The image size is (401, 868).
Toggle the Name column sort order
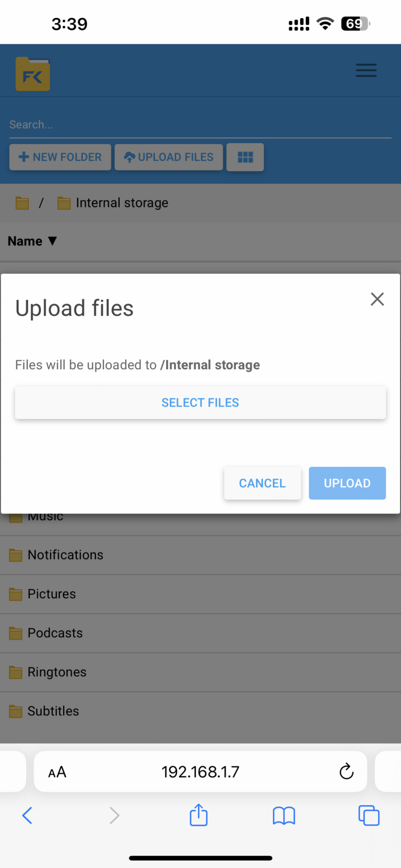point(32,241)
